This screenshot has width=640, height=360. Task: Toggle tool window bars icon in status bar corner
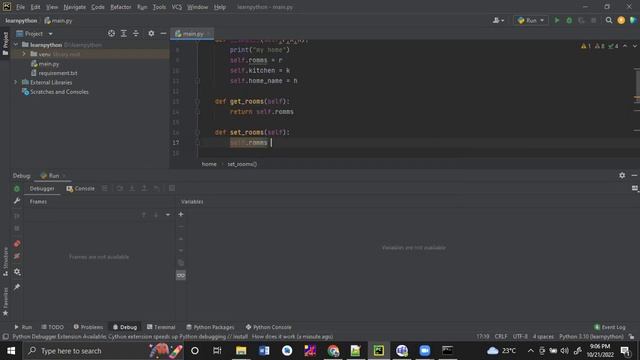(x=5, y=337)
